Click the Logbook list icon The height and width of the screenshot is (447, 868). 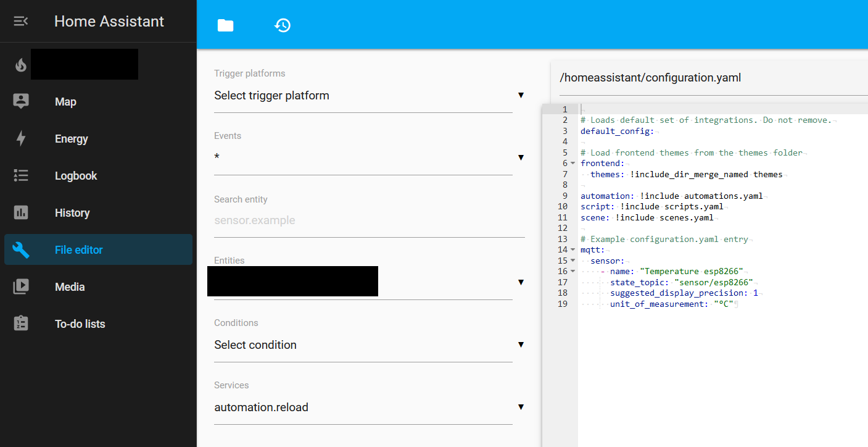point(21,176)
